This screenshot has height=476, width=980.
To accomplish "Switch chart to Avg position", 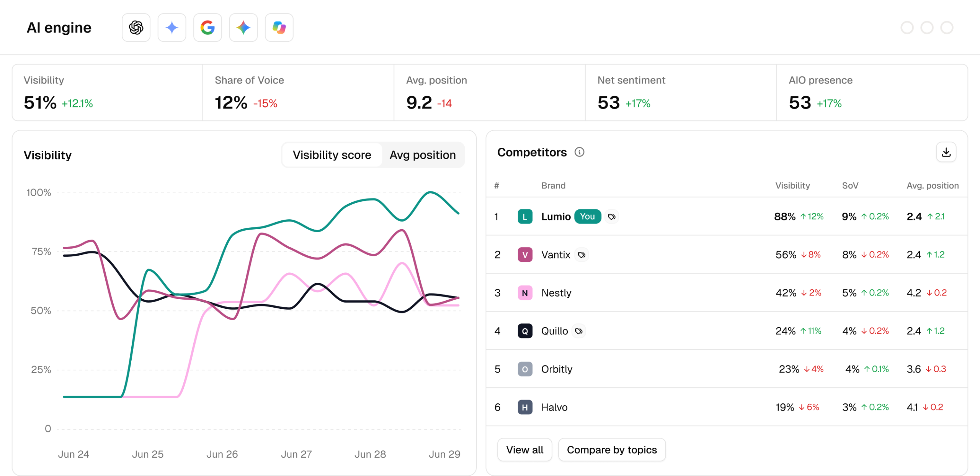I will 423,155.
